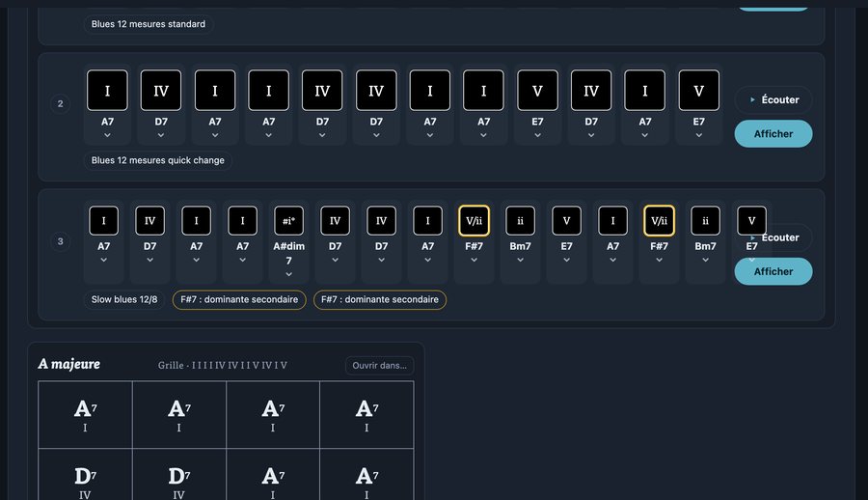Select progression number 2 badge
Image resolution: width=868 pixels, height=500 pixels.
point(61,103)
